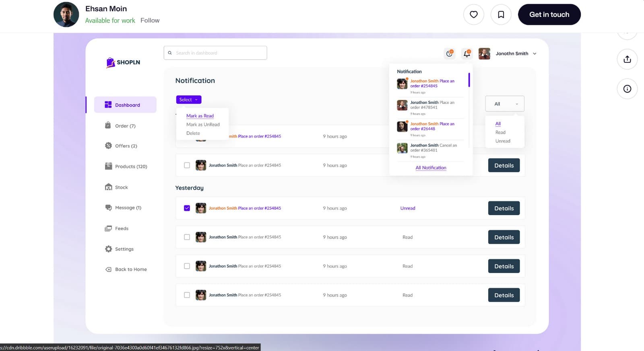Click the Order bag icon

tap(108, 125)
